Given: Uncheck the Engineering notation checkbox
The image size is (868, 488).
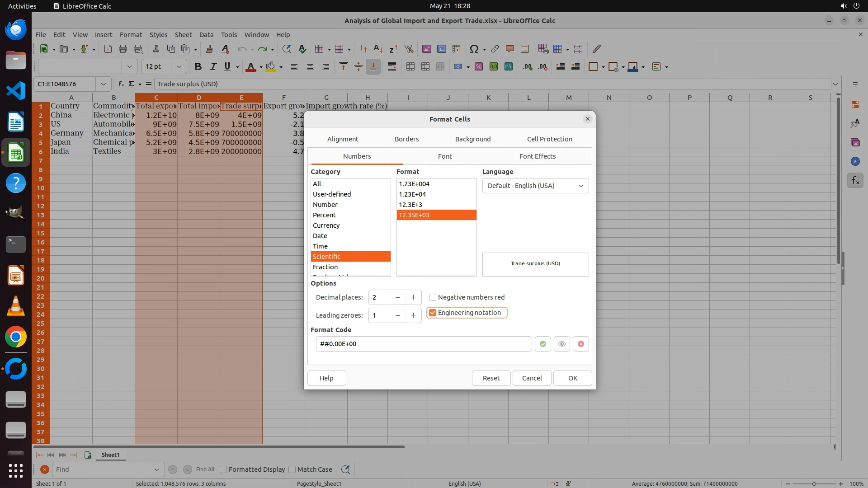Looking at the screenshot, I should coord(433,313).
